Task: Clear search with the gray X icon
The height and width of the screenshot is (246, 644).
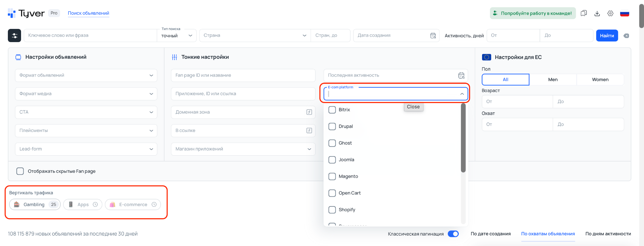Action: pos(626,36)
